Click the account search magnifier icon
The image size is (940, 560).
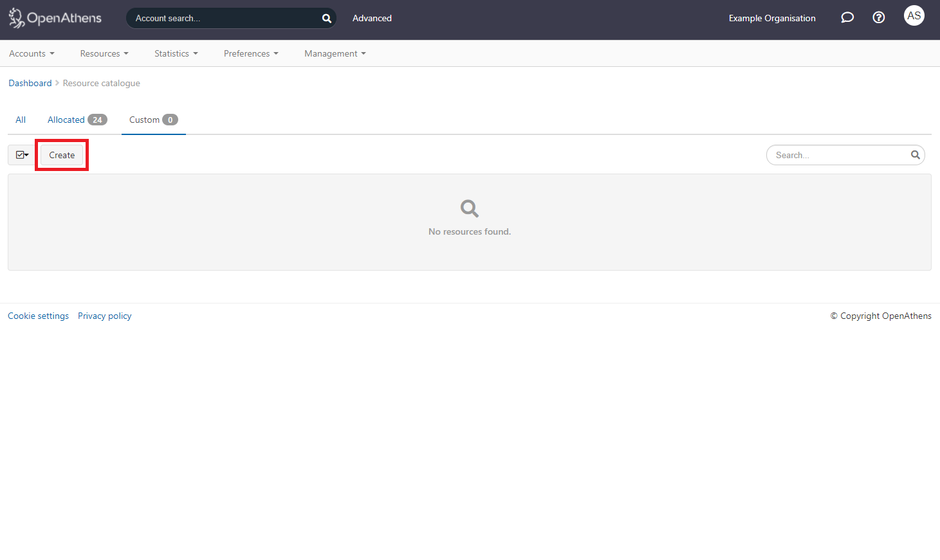tap(326, 18)
